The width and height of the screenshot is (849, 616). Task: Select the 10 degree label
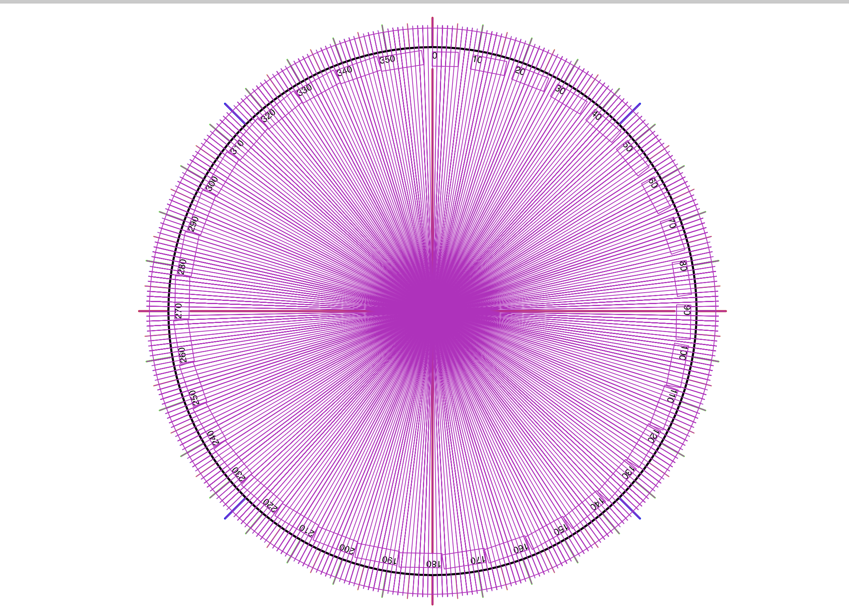click(x=477, y=60)
